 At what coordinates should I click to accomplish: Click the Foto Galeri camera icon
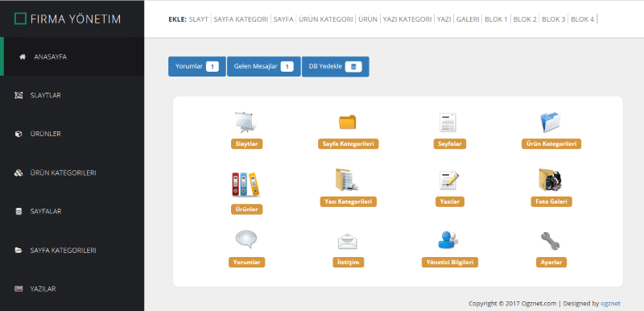551,180
